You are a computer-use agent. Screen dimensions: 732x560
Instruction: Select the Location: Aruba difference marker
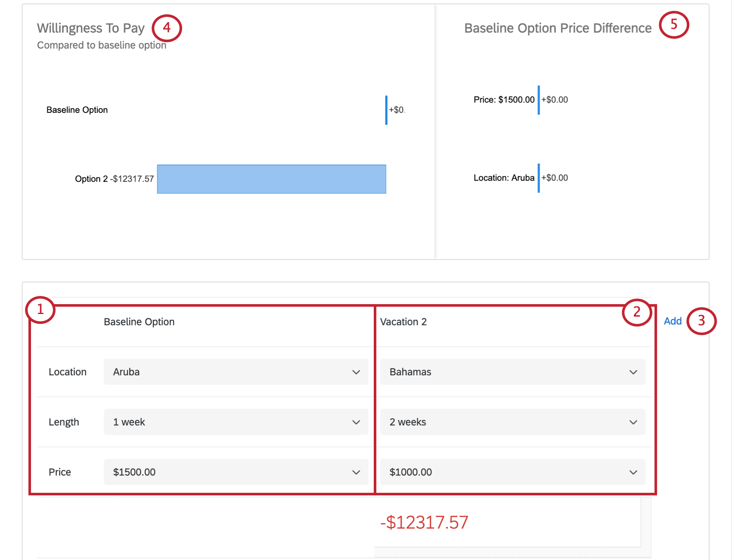point(538,177)
